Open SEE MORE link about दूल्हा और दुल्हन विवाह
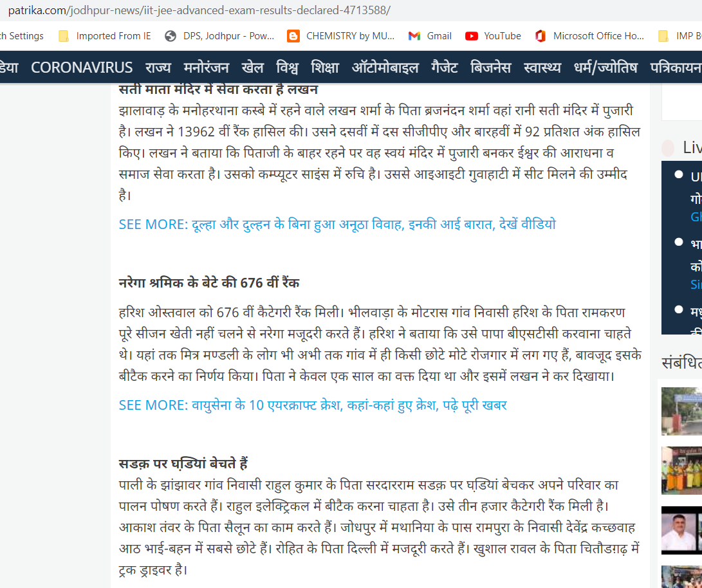This screenshot has height=588, width=702. (337, 224)
